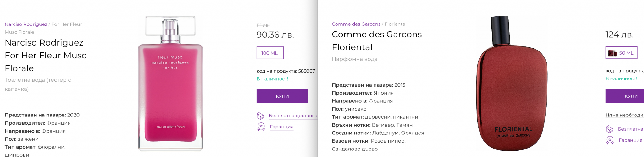Click the Comme des Garcons Floriental product title
This screenshot has width=644, height=157.
[x=377, y=41]
